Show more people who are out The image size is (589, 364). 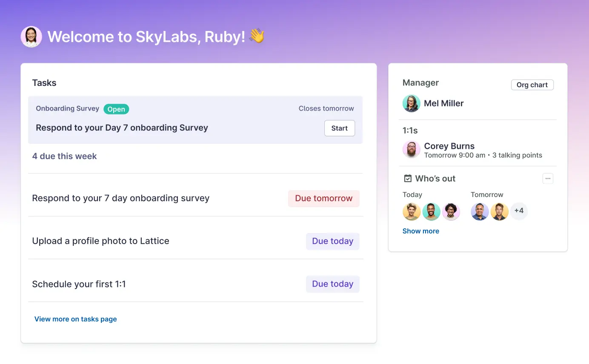[420, 231]
